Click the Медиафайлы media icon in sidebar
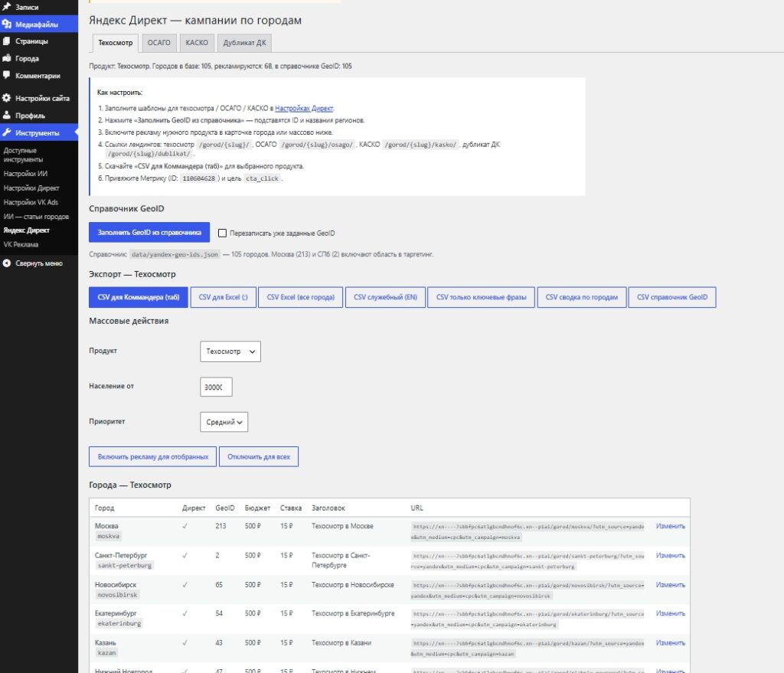 point(6,24)
